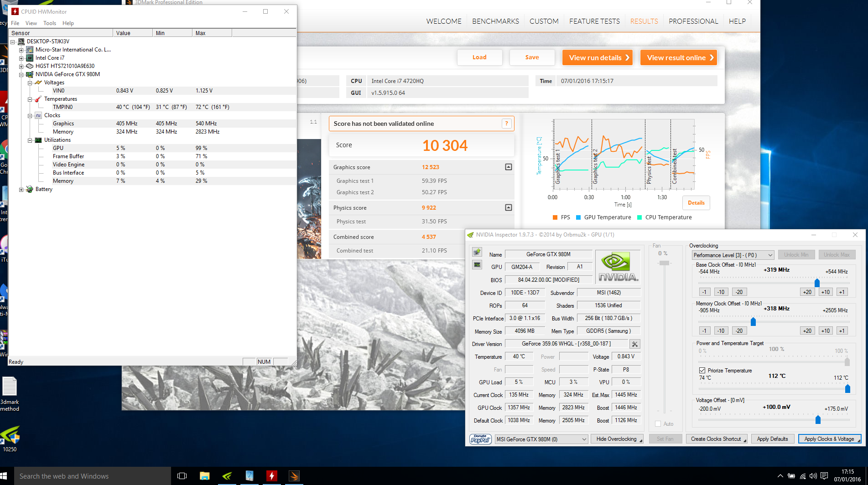Click Hide Overclocking button
This screenshot has width=868, height=485.
[617, 439]
